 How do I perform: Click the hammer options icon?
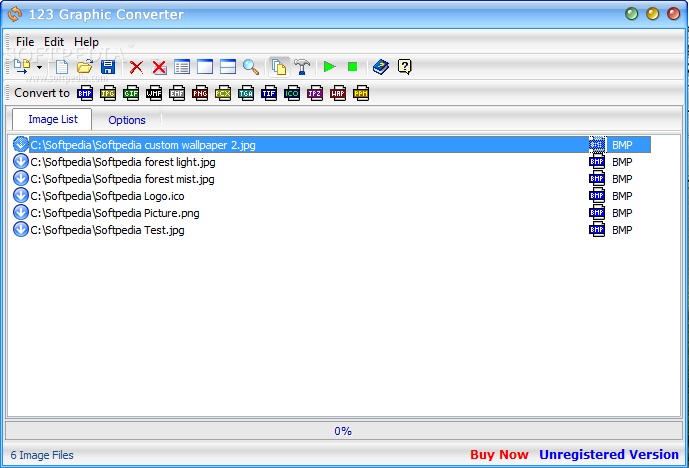click(302, 67)
